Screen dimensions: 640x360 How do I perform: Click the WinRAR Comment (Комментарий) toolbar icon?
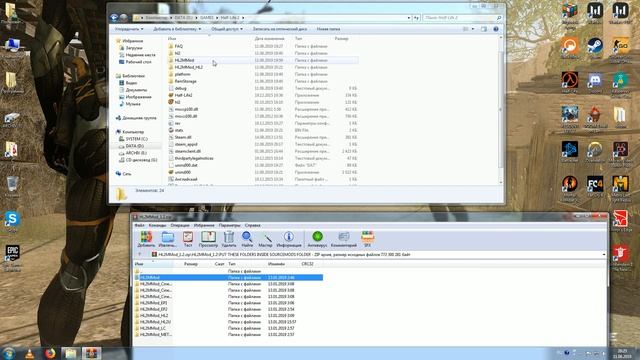pos(344,239)
